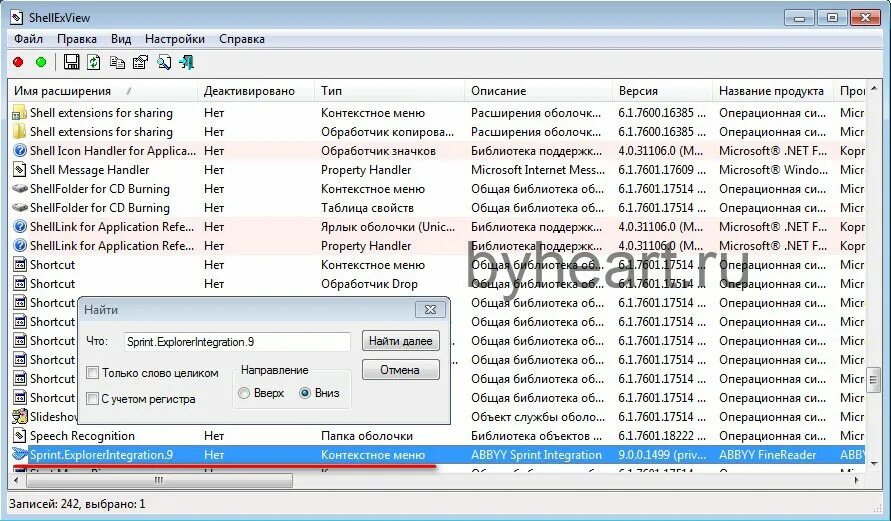Screen dimensions: 891x521
Task: Click the Папка оболочки type cell
Action: coord(367,436)
